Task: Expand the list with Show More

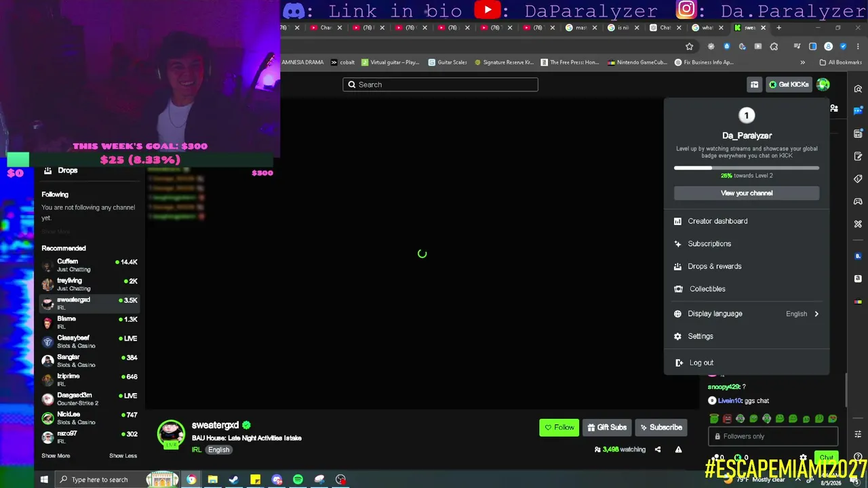Action: tap(56, 456)
